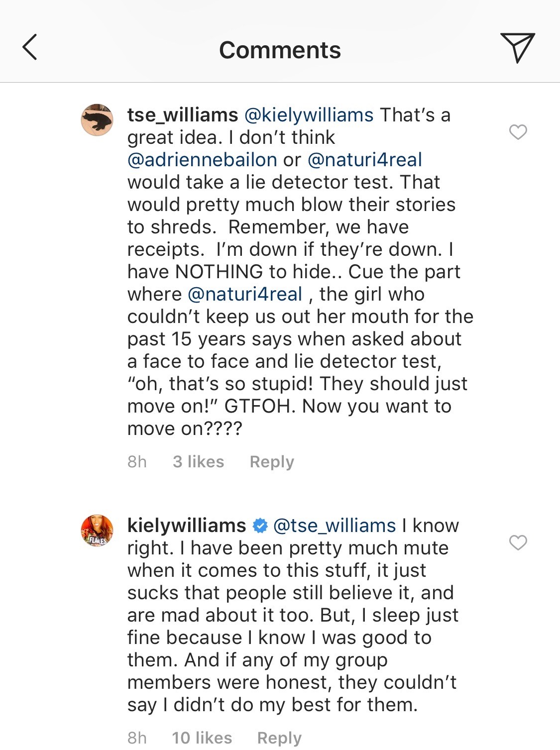560x750 pixels.
Task: Follow the @adriennebailon mention link
Action: click(x=202, y=160)
